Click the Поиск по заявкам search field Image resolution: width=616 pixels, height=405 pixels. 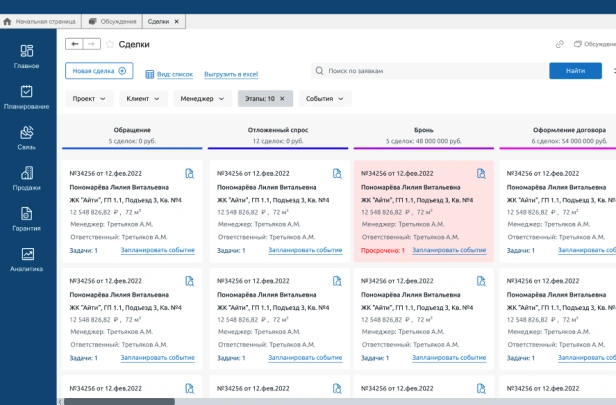(x=420, y=71)
